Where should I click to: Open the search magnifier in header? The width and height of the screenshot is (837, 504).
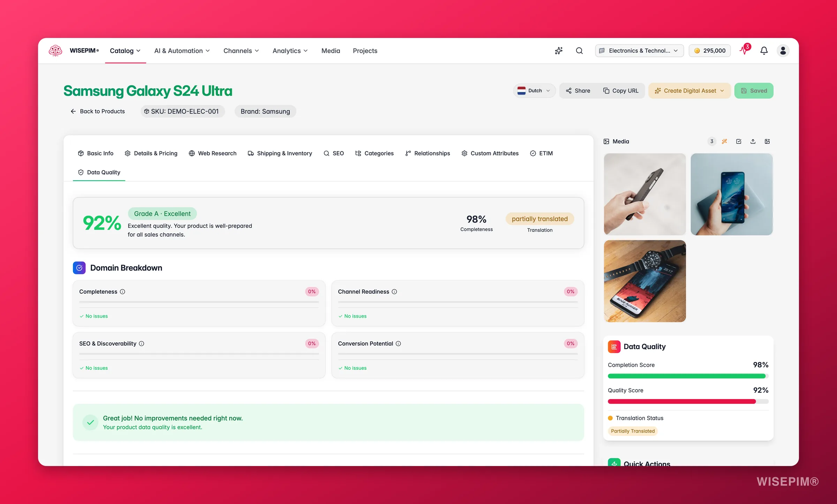pyautogui.click(x=579, y=51)
